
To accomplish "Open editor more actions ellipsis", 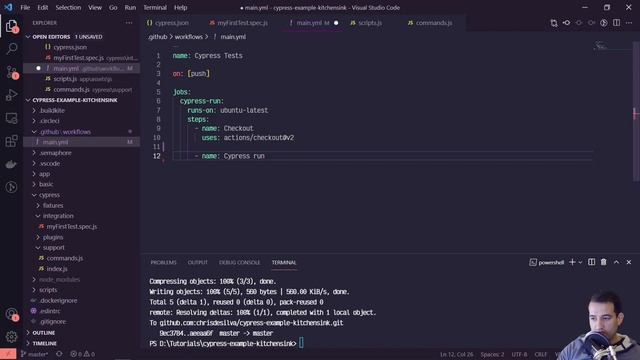I will coord(629,23).
